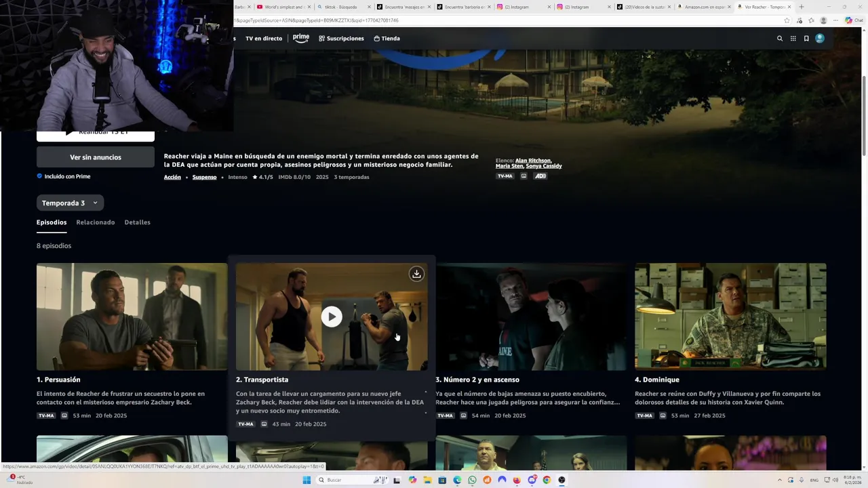Open the Tienda menu item
Image resolution: width=868 pixels, height=488 pixels.
tap(387, 39)
